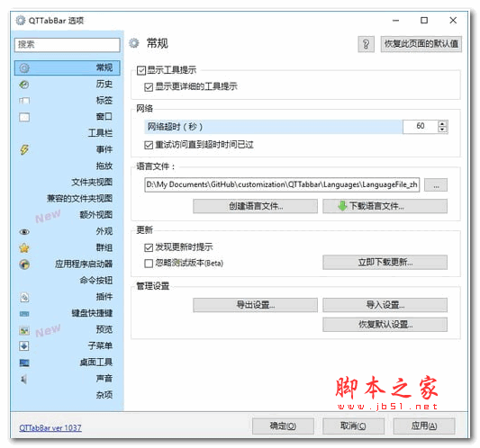The height and width of the screenshot is (448, 480).
Task: Click the 键盘快捷键 keyboard icon
Action: (x=24, y=313)
